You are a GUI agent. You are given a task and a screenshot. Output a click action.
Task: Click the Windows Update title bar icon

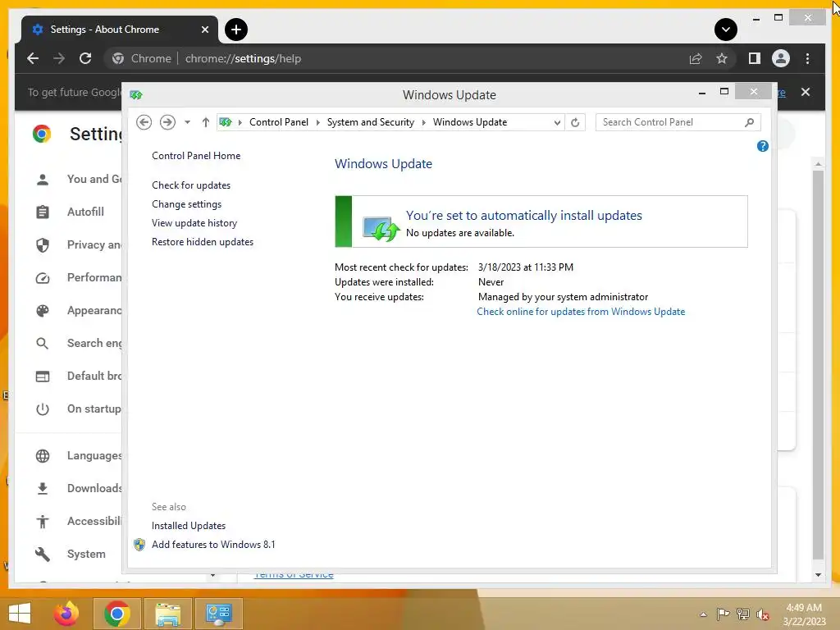tap(136, 95)
